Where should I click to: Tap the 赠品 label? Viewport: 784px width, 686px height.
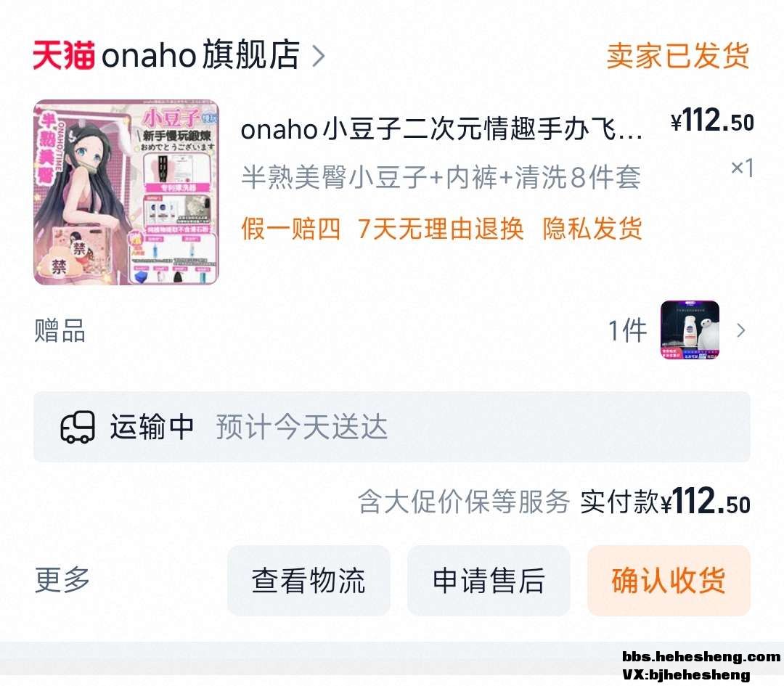pyautogui.click(x=60, y=330)
